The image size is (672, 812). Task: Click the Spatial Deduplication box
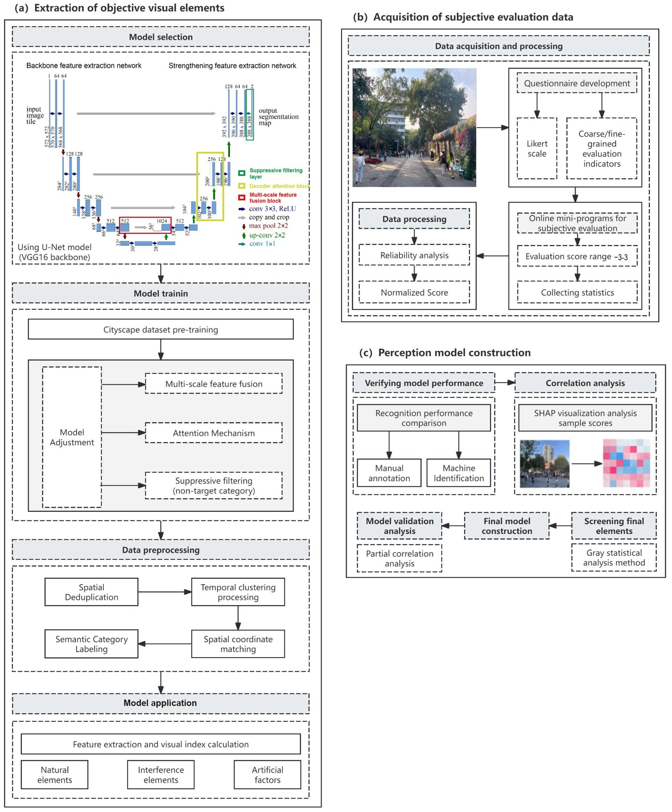[91, 592]
